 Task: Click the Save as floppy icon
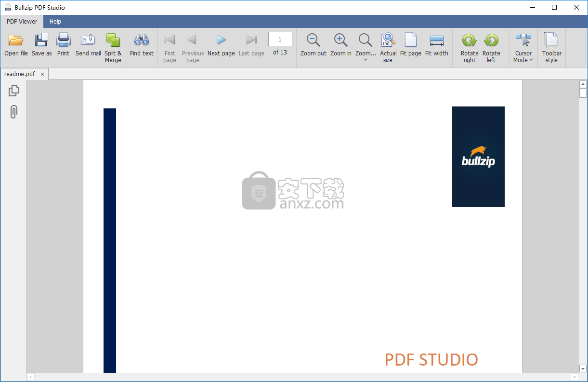[41, 40]
